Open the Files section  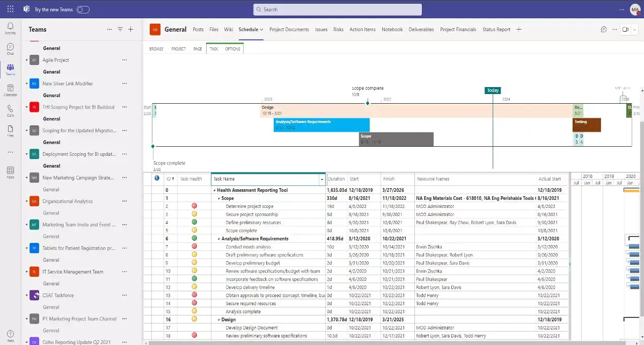(10, 130)
